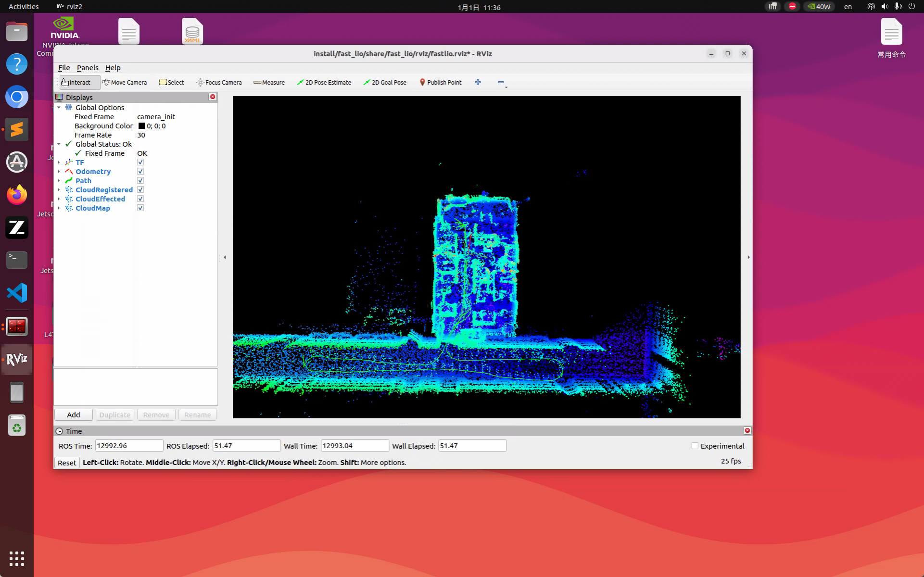Open Visual Studio Code from the dock
The width and height of the screenshot is (924, 577).
[17, 293]
